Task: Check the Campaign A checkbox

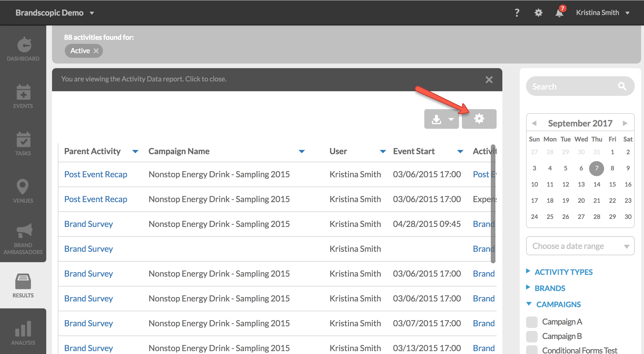Action: (x=532, y=322)
